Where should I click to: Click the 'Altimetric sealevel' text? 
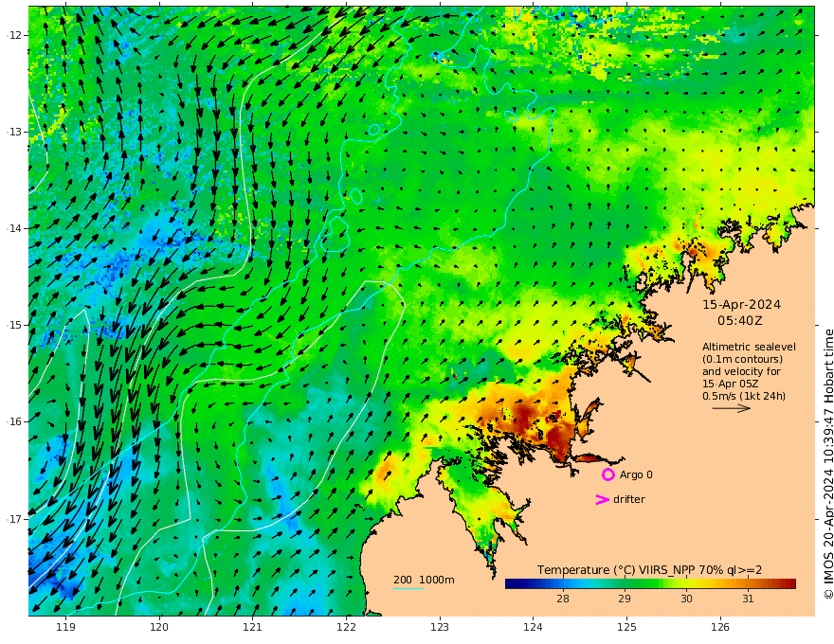(x=749, y=347)
